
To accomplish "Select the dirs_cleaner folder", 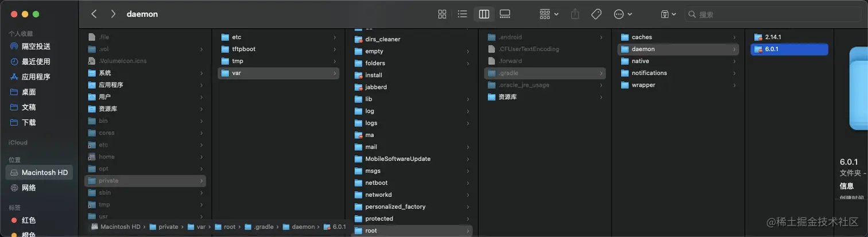I will [x=412, y=40].
